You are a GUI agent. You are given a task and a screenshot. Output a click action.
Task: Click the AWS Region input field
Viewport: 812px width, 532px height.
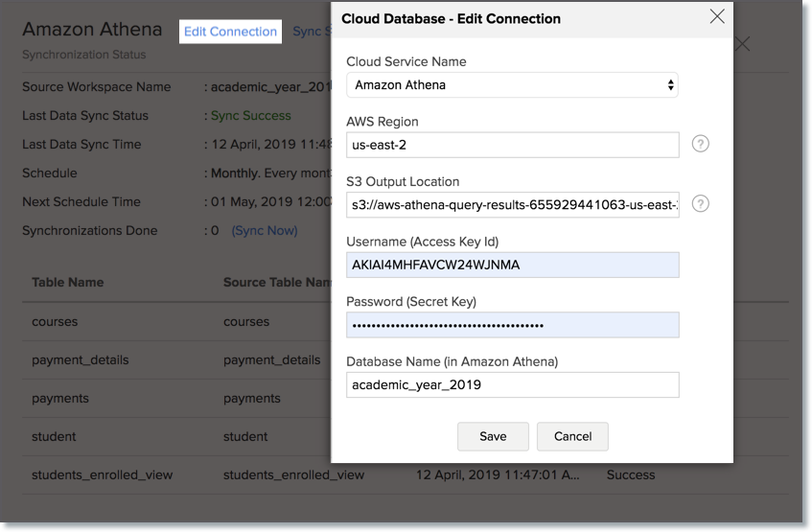[x=512, y=145]
